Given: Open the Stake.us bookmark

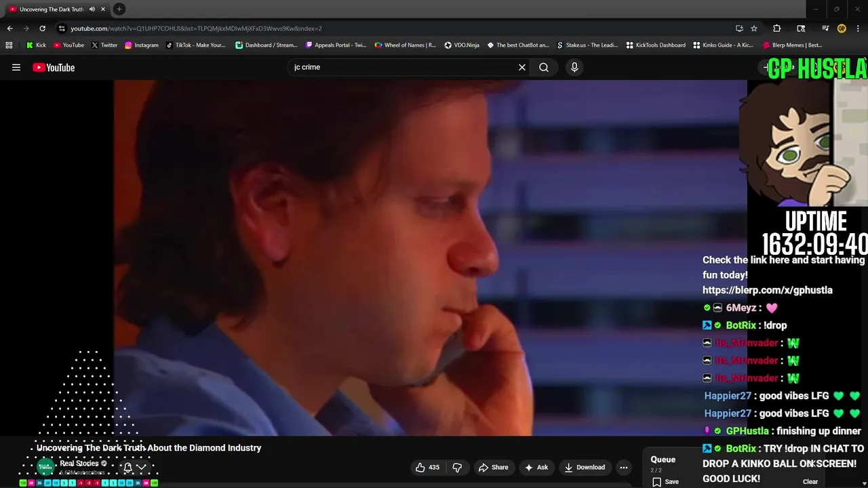Looking at the screenshot, I should point(587,45).
